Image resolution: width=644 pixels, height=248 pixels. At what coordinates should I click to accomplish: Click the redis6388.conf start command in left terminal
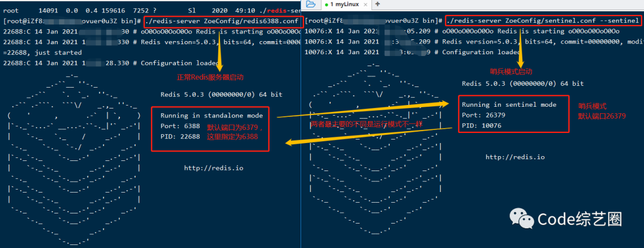[x=222, y=21]
